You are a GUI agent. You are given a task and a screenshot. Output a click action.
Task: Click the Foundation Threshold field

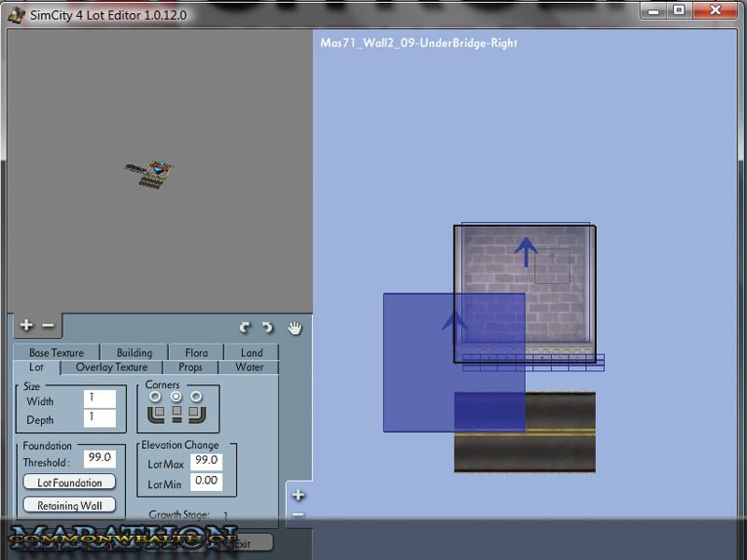tap(100, 458)
